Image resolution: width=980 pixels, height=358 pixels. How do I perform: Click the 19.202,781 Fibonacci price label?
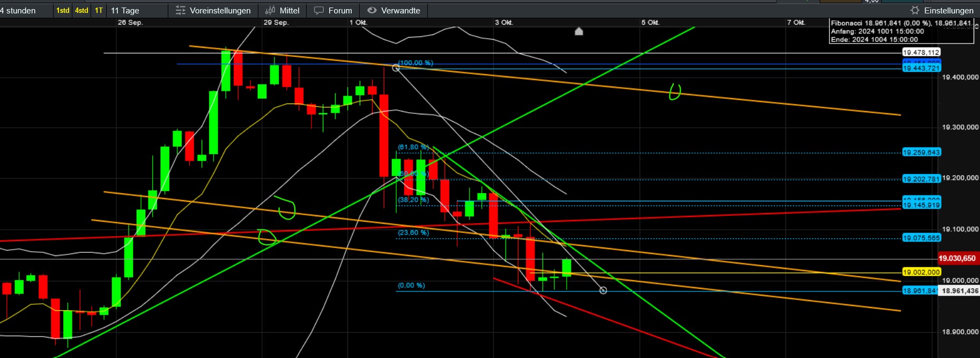(x=921, y=179)
